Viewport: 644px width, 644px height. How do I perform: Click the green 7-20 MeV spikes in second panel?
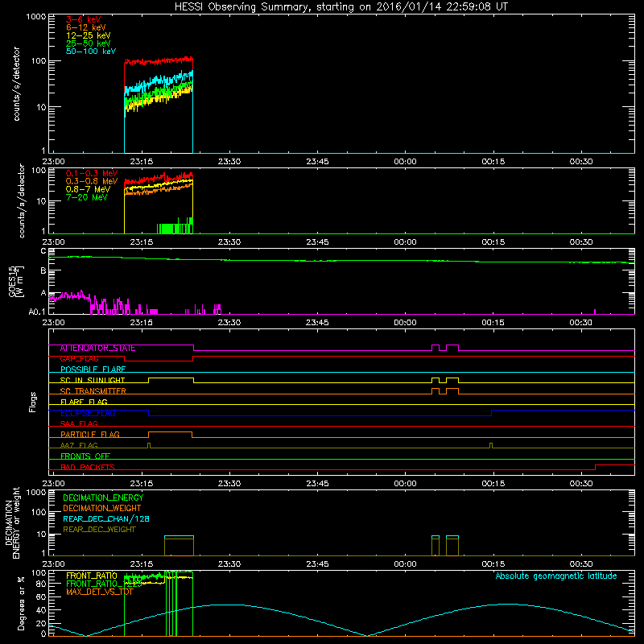(175, 226)
